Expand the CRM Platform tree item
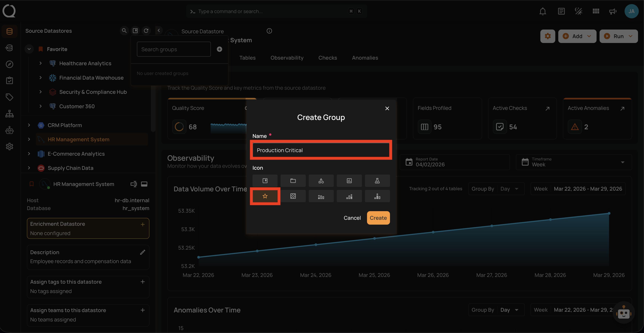This screenshot has height=333, width=644. 29,125
